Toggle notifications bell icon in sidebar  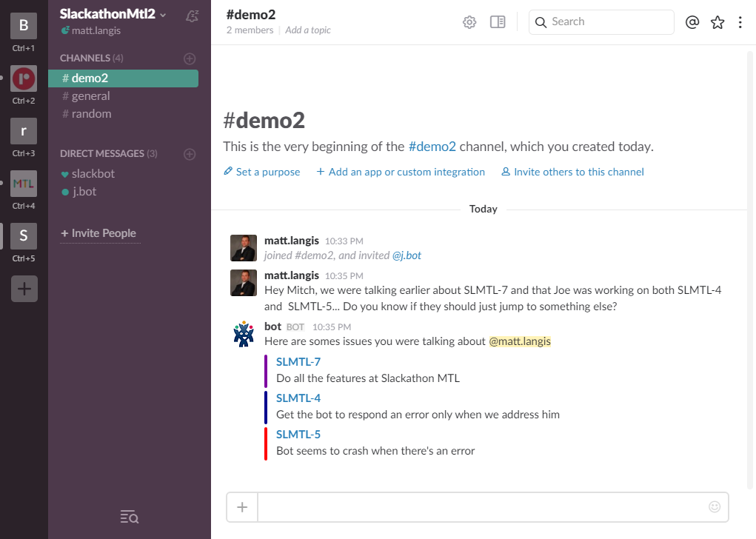pos(192,15)
